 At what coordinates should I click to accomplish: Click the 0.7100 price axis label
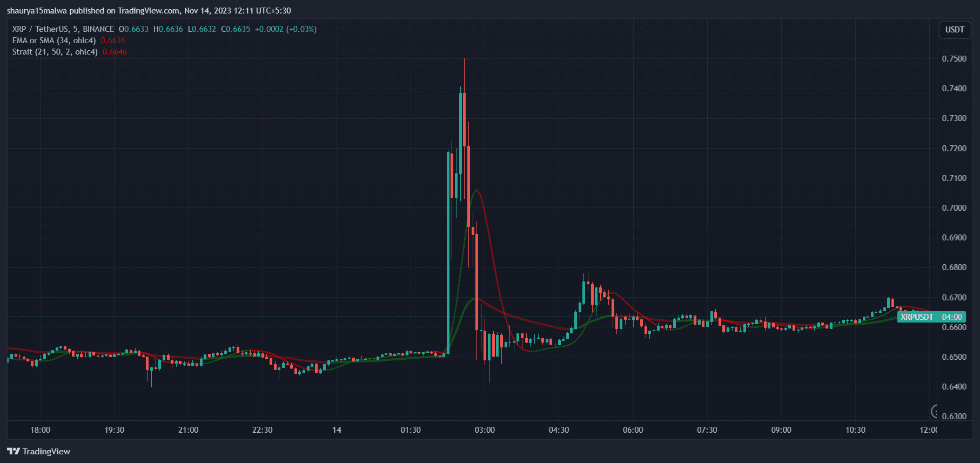pos(954,178)
